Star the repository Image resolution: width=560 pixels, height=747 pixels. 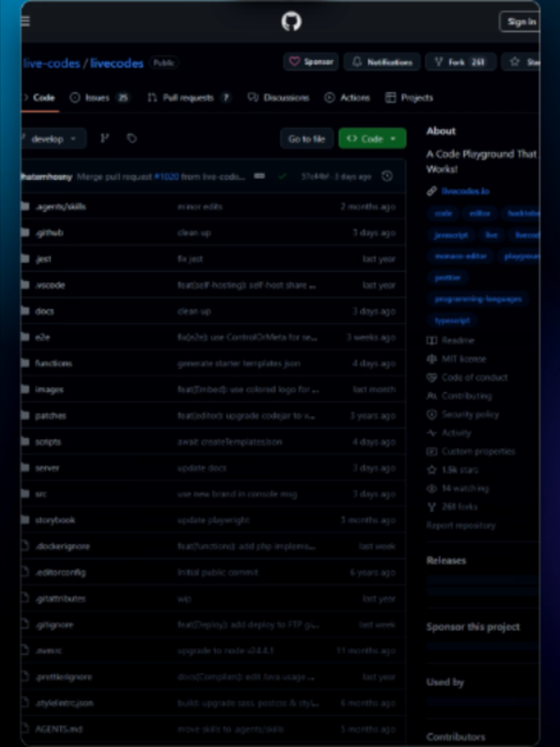coord(523,62)
